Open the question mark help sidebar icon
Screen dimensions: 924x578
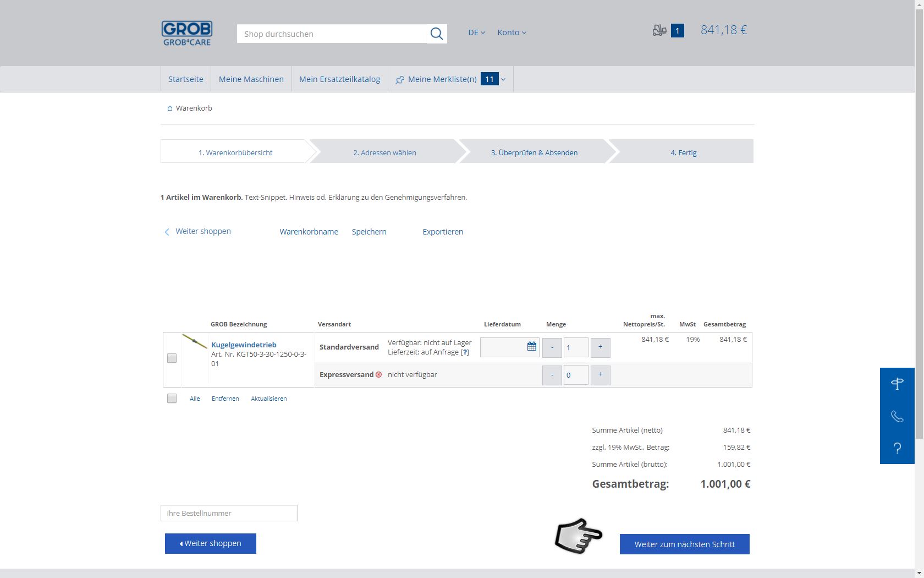tap(897, 448)
